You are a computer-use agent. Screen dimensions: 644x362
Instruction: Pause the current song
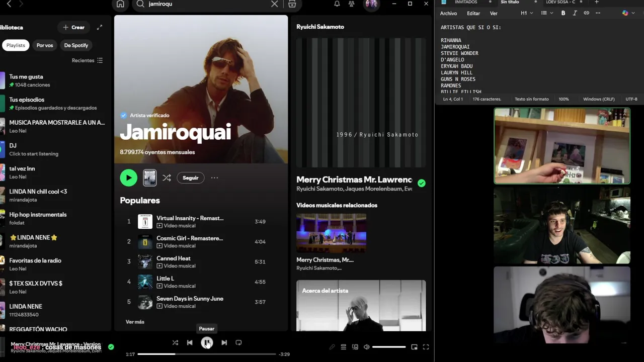(x=207, y=342)
